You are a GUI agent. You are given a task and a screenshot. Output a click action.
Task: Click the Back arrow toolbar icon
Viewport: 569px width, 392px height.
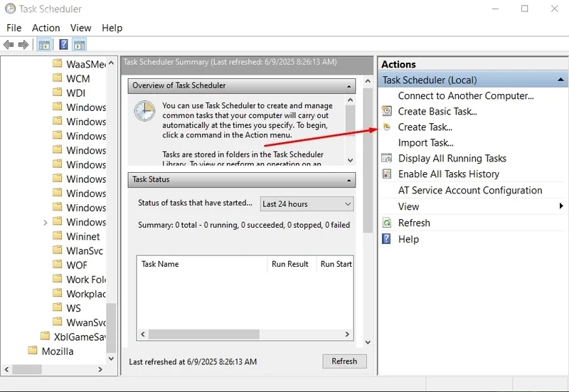coord(9,45)
